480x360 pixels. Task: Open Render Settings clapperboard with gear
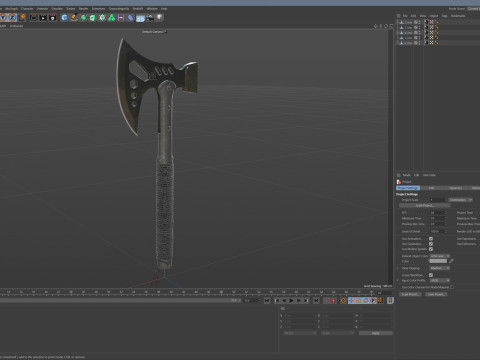[53, 17]
